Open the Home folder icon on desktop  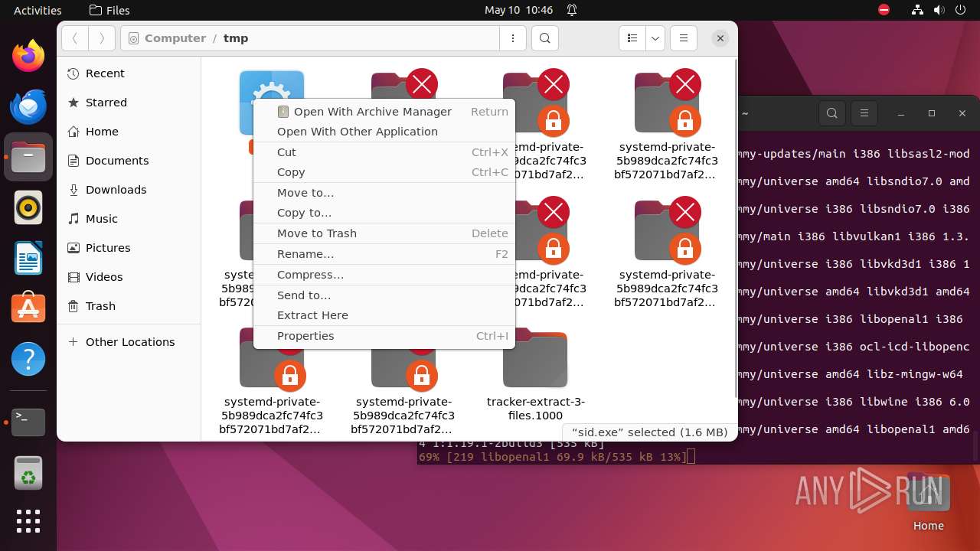(928, 503)
